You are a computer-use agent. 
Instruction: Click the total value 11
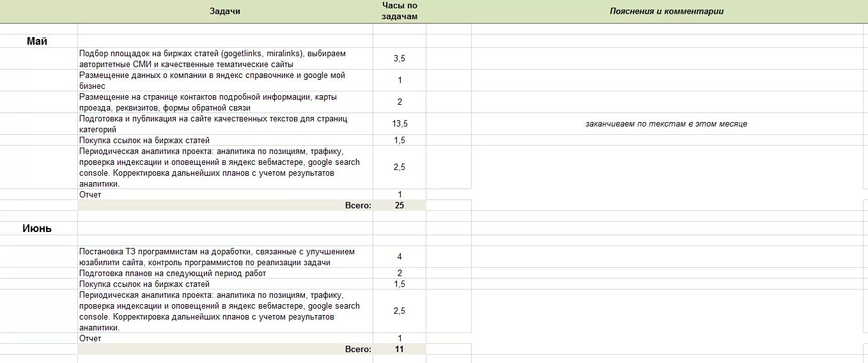coord(399,349)
